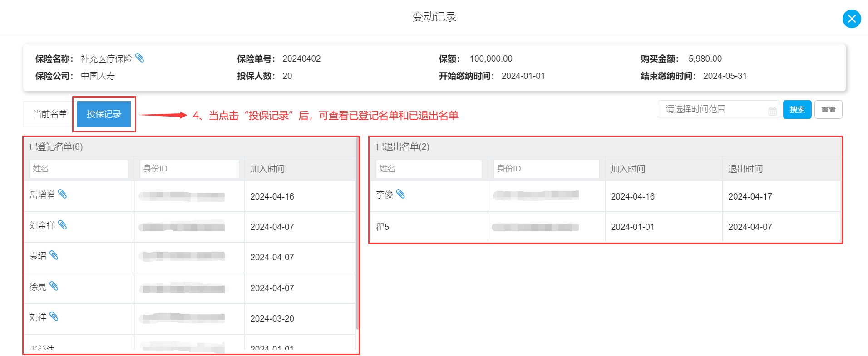Select the name 刘祥
The height and width of the screenshot is (356, 868).
[x=38, y=317]
